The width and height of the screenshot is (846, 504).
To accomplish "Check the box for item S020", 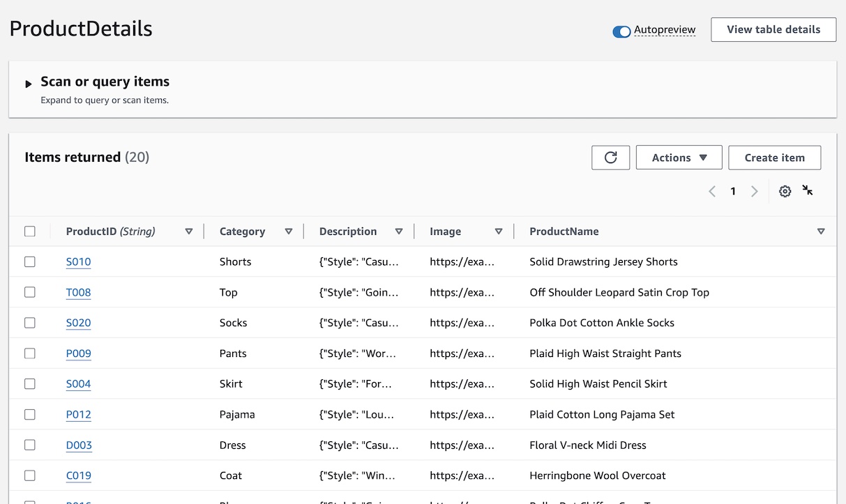I will click(x=30, y=323).
